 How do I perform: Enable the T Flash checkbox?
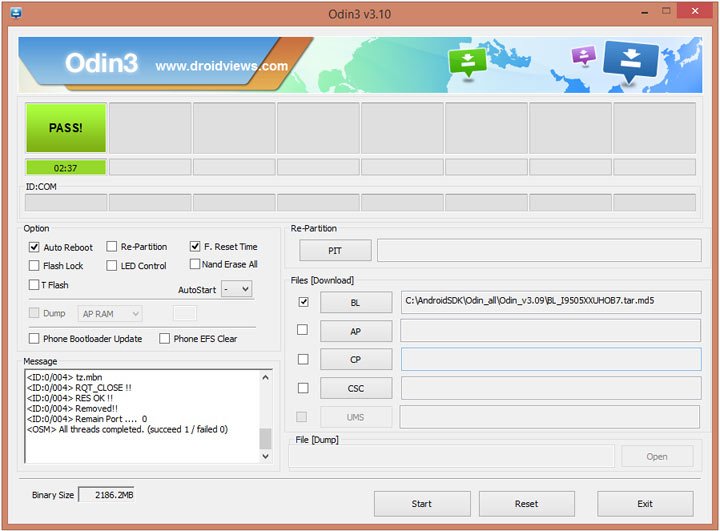(34, 285)
